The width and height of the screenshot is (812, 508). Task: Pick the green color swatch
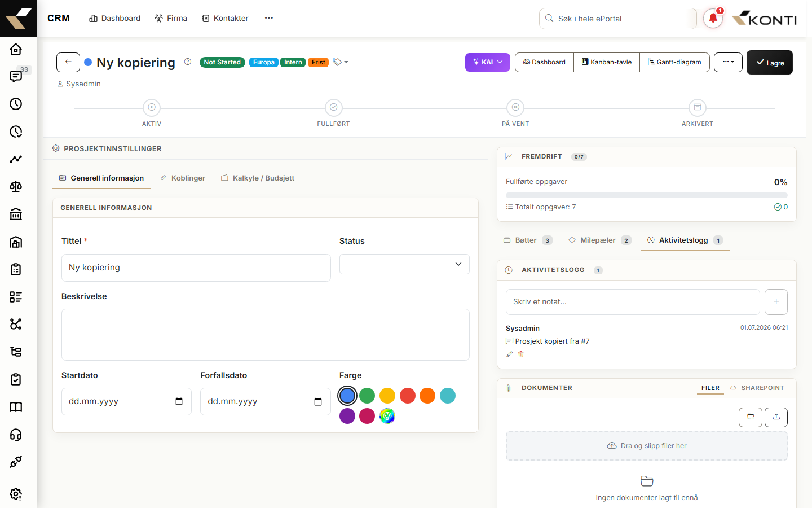pyautogui.click(x=367, y=396)
